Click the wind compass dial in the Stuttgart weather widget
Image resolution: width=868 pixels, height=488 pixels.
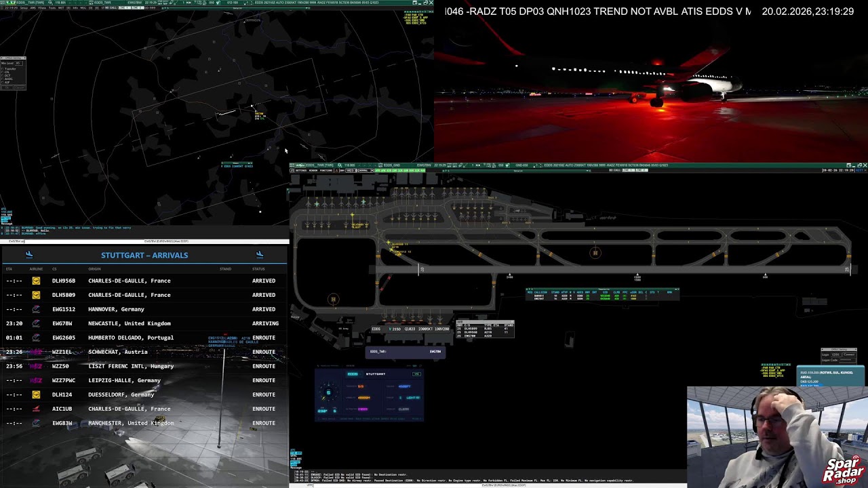pyautogui.click(x=328, y=392)
